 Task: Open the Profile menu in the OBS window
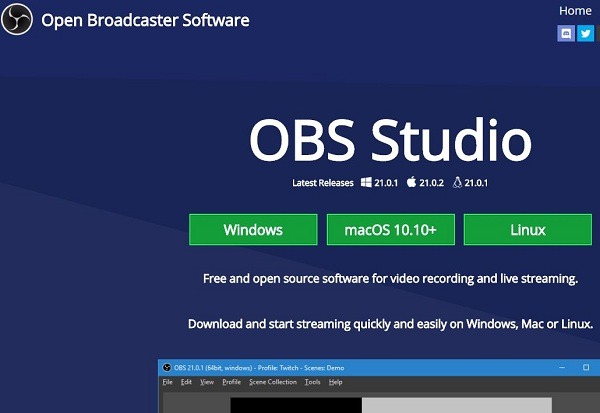(232, 382)
